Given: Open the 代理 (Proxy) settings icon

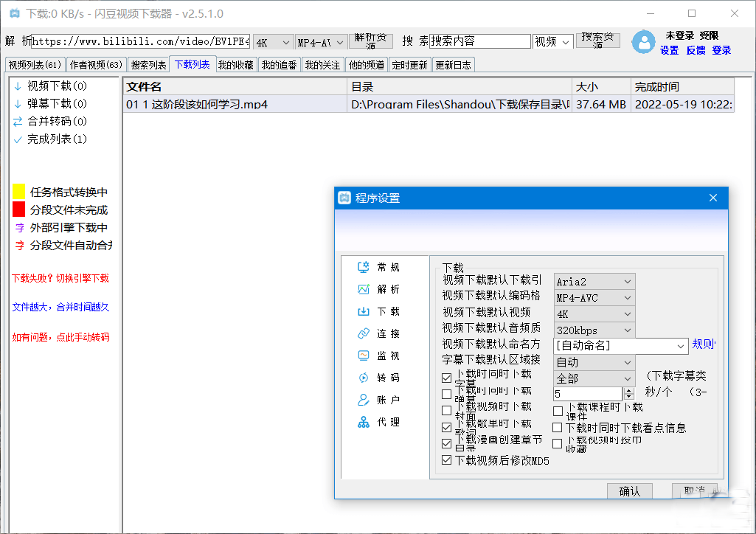Looking at the screenshot, I should click(363, 422).
